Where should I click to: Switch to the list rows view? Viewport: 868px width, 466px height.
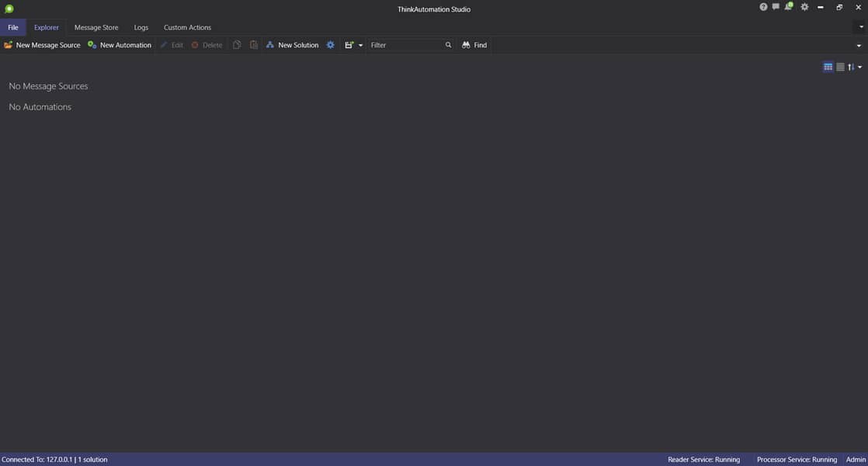click(840, 67)
